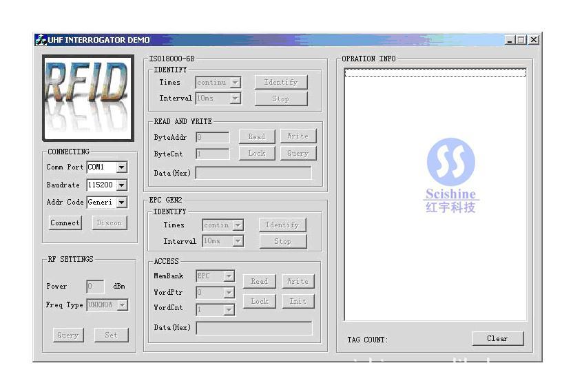
Task: Expand the Baudrate dropdown list
Action: coord(122,185)
